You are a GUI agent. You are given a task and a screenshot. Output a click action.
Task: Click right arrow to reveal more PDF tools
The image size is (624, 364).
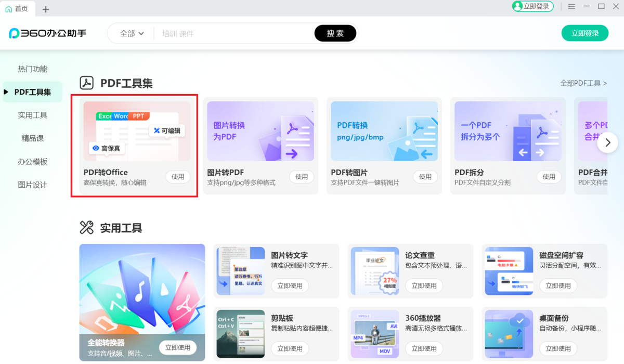click(x=607, y=142)
